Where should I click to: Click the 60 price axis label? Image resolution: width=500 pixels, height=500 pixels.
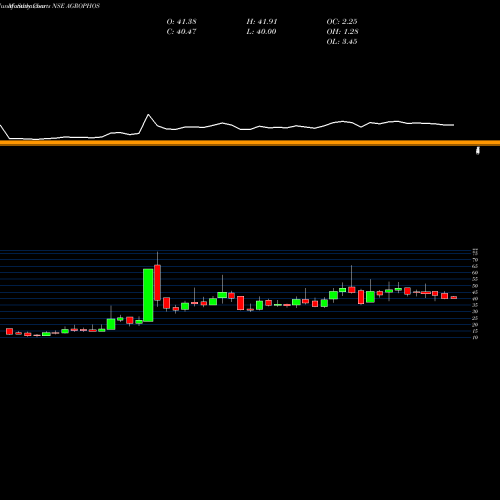click(475, 273)
